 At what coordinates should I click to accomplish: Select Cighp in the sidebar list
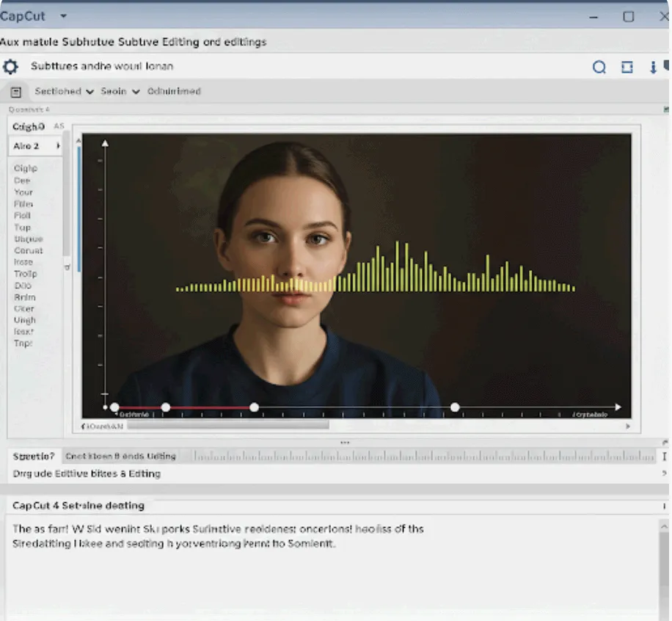click(25, 169)
